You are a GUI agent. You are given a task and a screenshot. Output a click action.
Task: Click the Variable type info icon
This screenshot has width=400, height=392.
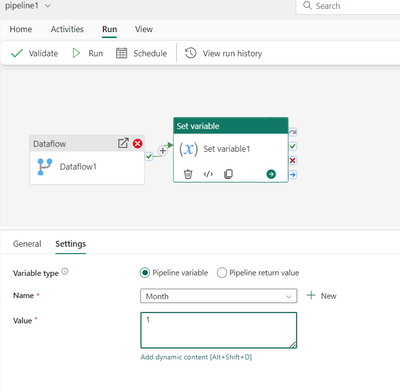[65, 272]
